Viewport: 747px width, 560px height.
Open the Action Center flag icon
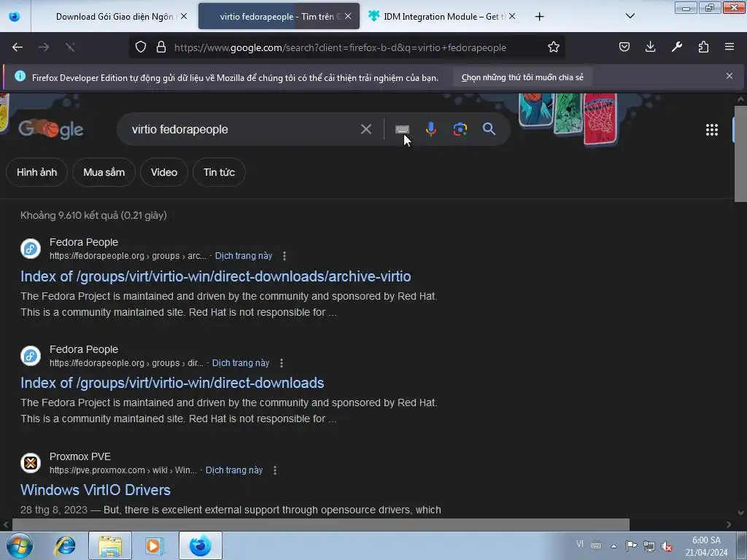pyautogui.click(x=631, y=546)
